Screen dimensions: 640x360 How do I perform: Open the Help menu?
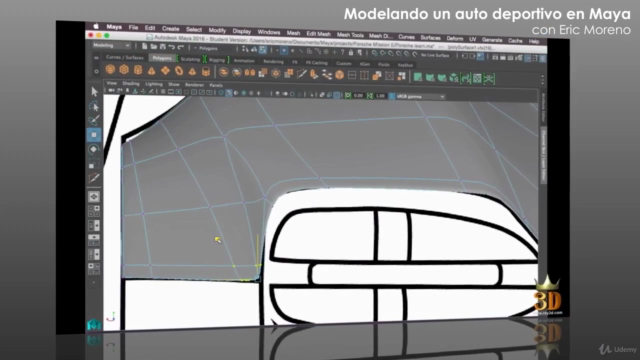click(534, 41)
